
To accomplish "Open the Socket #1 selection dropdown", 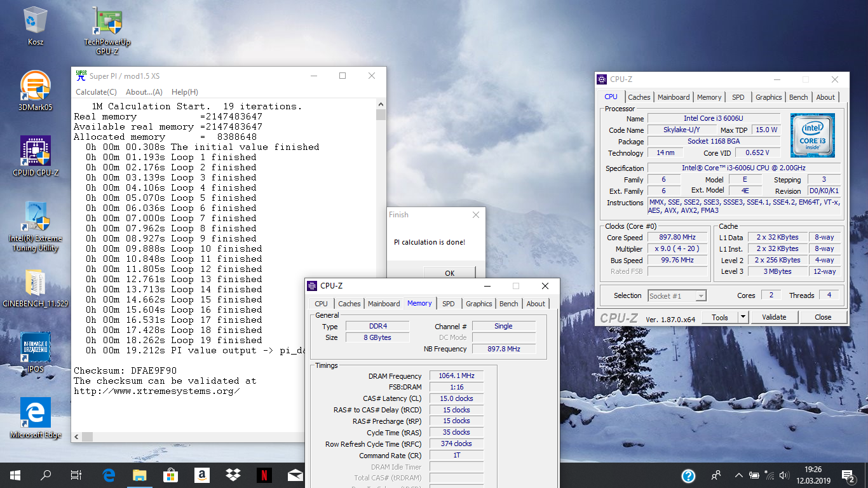I will [x=677, y=295].
